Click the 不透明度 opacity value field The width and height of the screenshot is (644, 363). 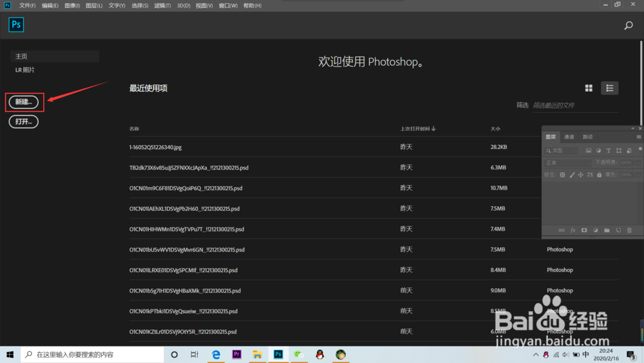click(x=627, y=162)
